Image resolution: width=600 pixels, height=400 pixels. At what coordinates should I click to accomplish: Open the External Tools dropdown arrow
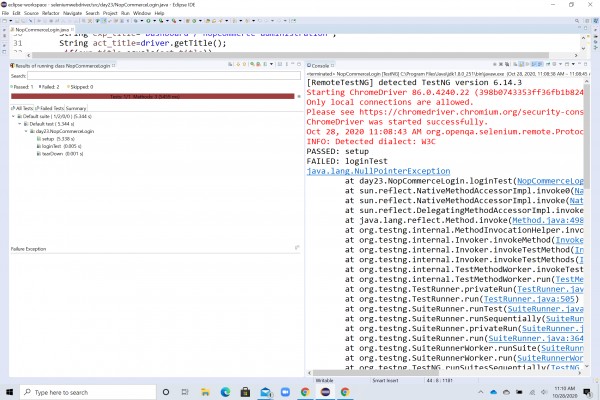tap(180, 21)
